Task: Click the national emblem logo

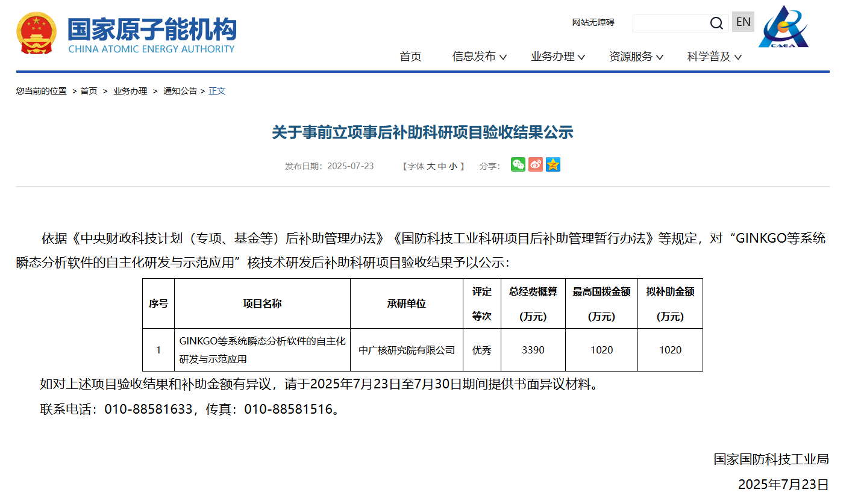Action: (36, 33)
